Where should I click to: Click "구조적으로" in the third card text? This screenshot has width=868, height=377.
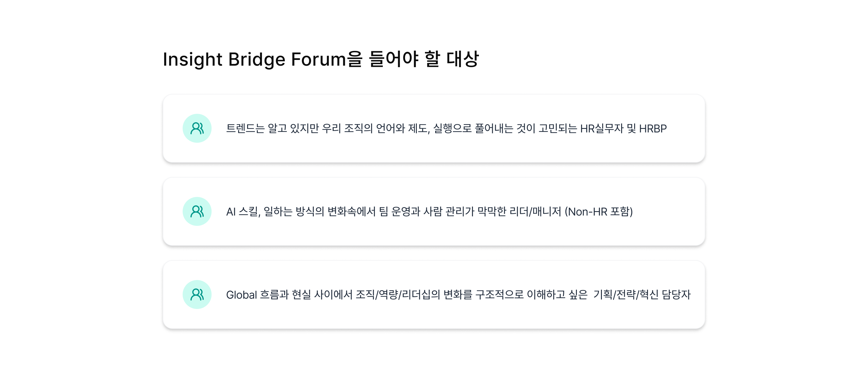coord(499,295)
